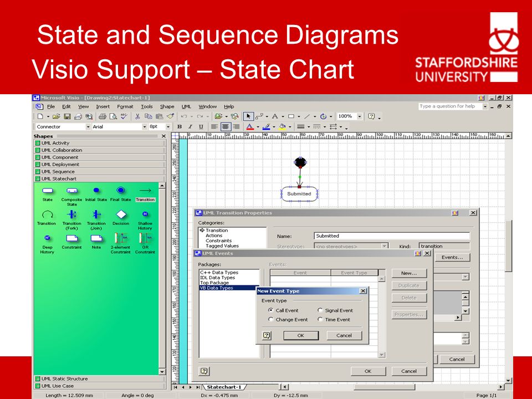The image size is (532, 399).
Task: Open the Shape menu
Action: pyautogui.click(x=167, y=106)
